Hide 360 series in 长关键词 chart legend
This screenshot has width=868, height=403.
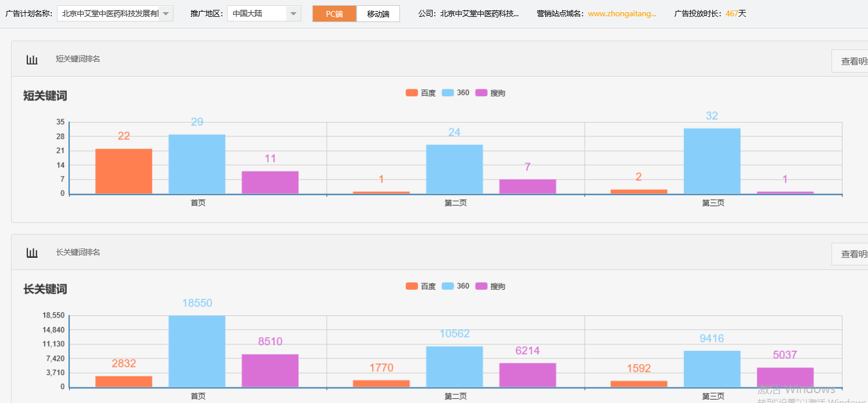point(456,286)
